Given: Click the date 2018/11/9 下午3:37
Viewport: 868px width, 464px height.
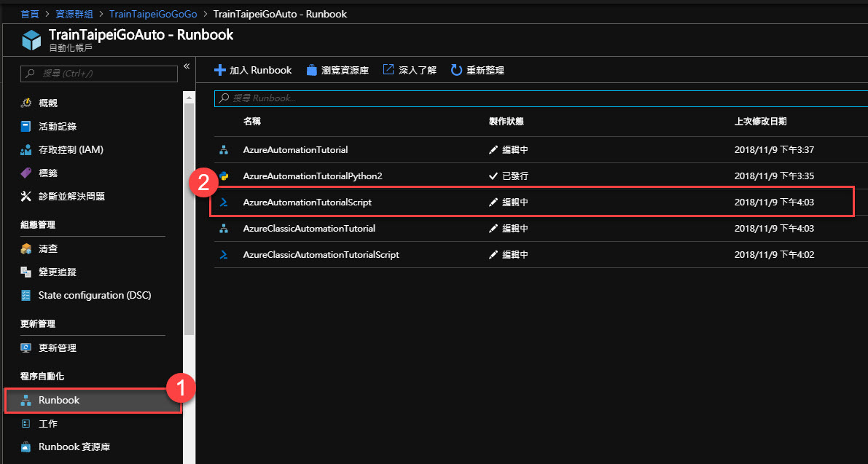Looking at the screenshot, I should tap(774, 150).
